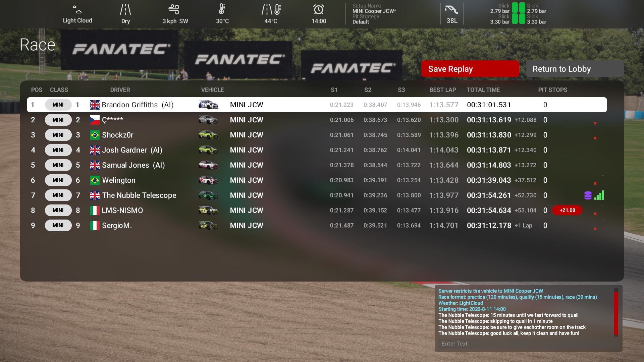Screen dimensions: 644x362
Task: Click the Czech flag beside Ç*****
Action: click(95, 120)
